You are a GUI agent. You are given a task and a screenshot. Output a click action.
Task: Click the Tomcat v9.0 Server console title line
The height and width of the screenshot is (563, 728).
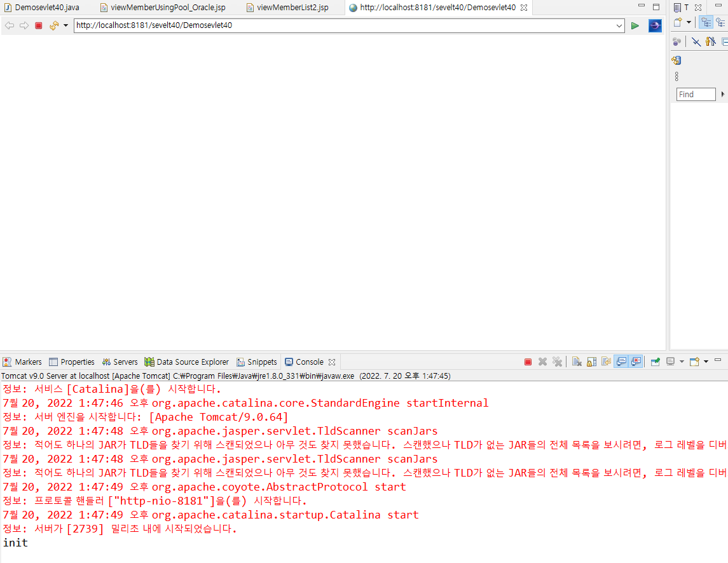pos(226,376)
